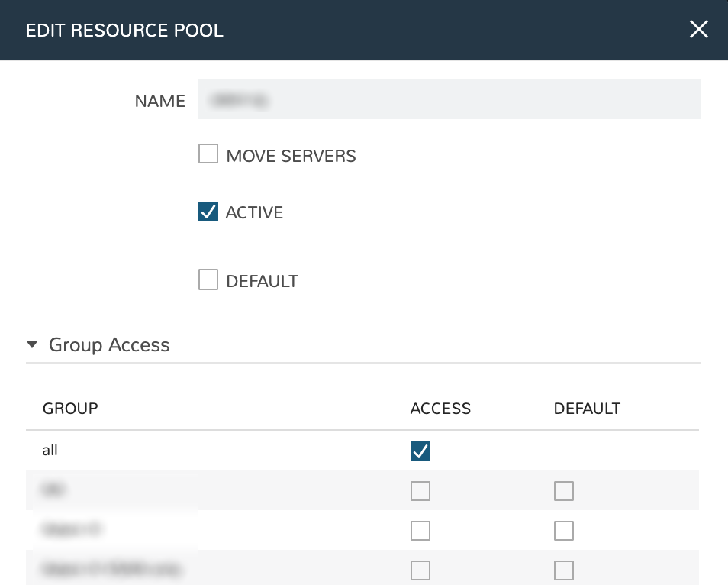Click the Edit Resource Pool title bar
The image size is (728, 585).
point(124,30)
